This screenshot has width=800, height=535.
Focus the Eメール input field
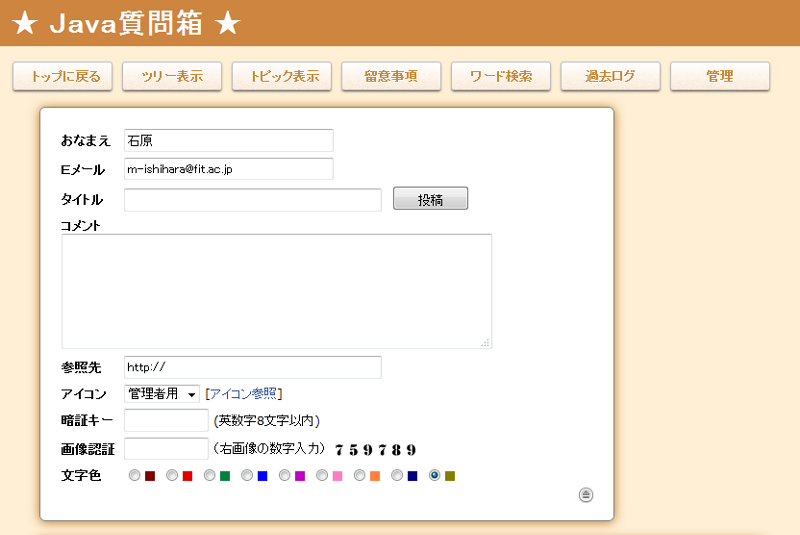[229, 169]
